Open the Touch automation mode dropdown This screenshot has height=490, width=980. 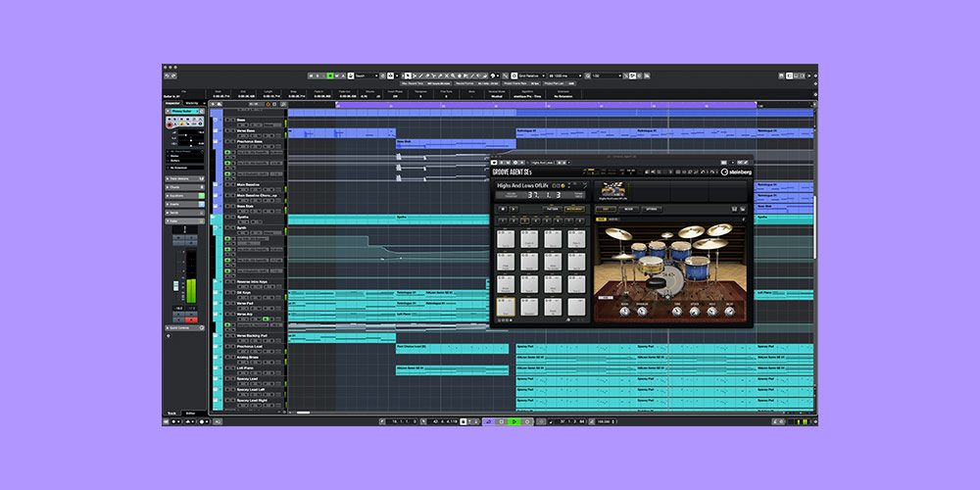(367, 75)
